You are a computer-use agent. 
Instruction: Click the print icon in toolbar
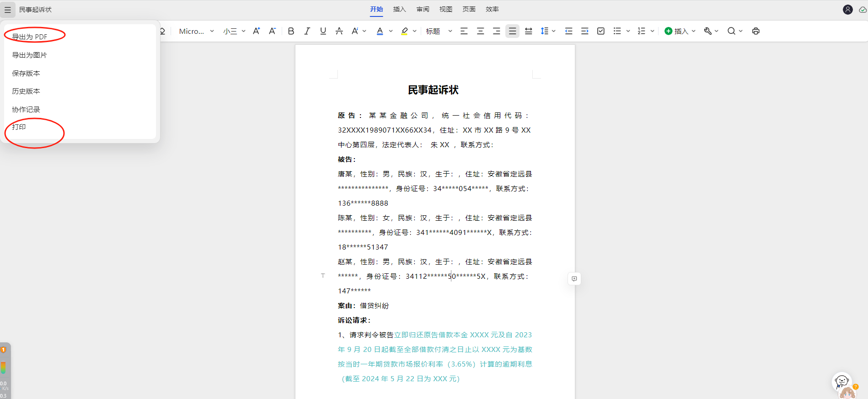tap(755, 31)
